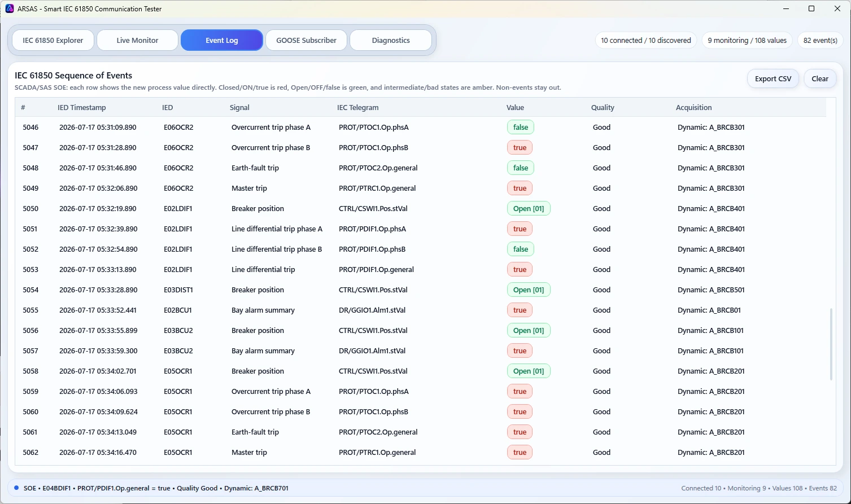
Task: Click 'Open [01]' value in row 5056
Action: (529, 330)
